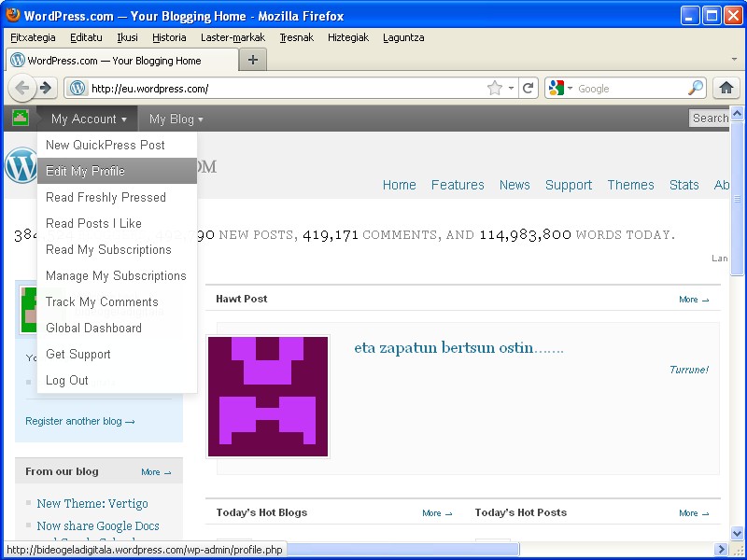Open the Laster-markak menu
Viewport: 747px width, 560px height.
(233, 37)
